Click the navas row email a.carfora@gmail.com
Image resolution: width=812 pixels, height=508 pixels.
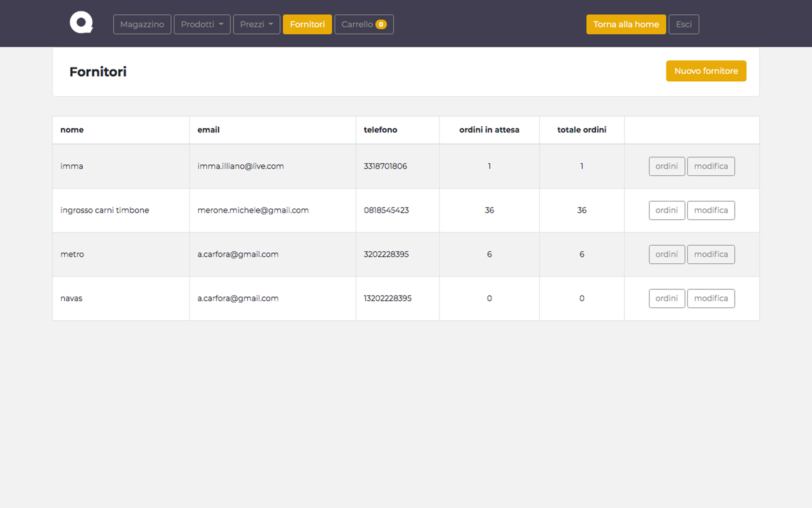(x=238, y=298)
